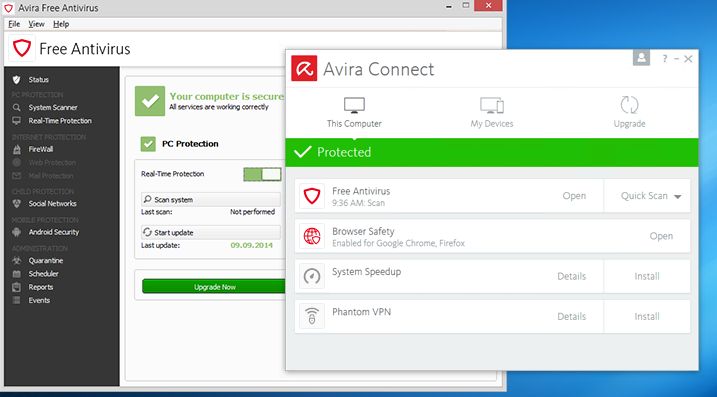Click the Status shield icon in sidebar
717x397 pixels.
pyautogui.click(x=16, y=80)
